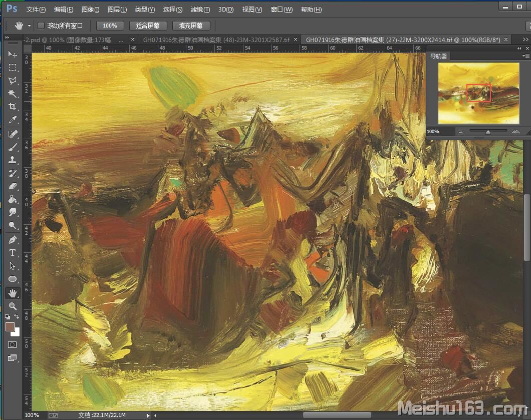Close the (27)-22M-3200X2414.tif tab
This screenshot has height=420, width=531.
coord(506,40)
